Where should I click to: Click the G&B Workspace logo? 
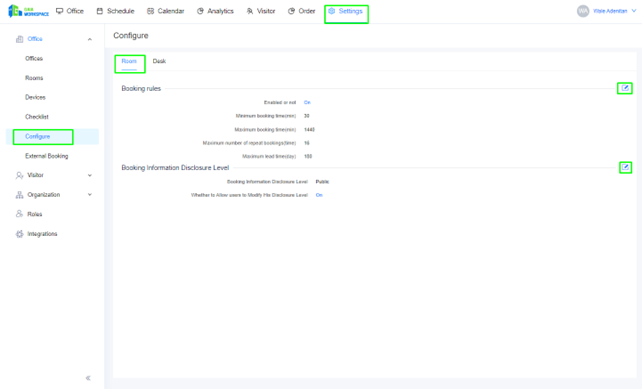[x=28, y=11]
